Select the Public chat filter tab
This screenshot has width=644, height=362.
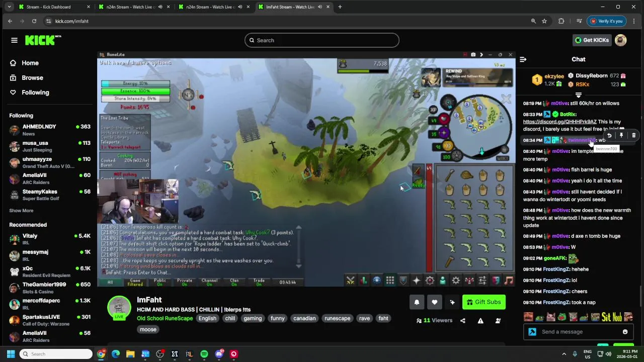(x=160, y=282)
